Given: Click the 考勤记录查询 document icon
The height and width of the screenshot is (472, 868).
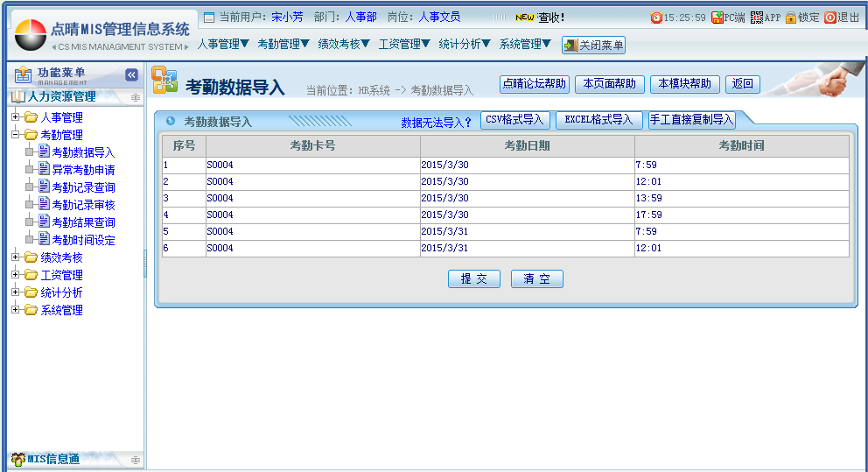Looking at the screenshot, I should (45, 187).
